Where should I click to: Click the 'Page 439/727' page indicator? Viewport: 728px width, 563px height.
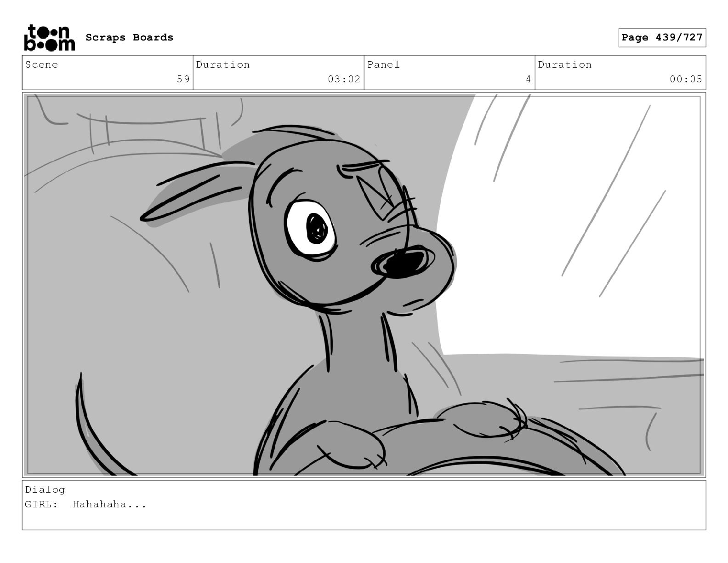pyautogui.click(x=662, y=38)
